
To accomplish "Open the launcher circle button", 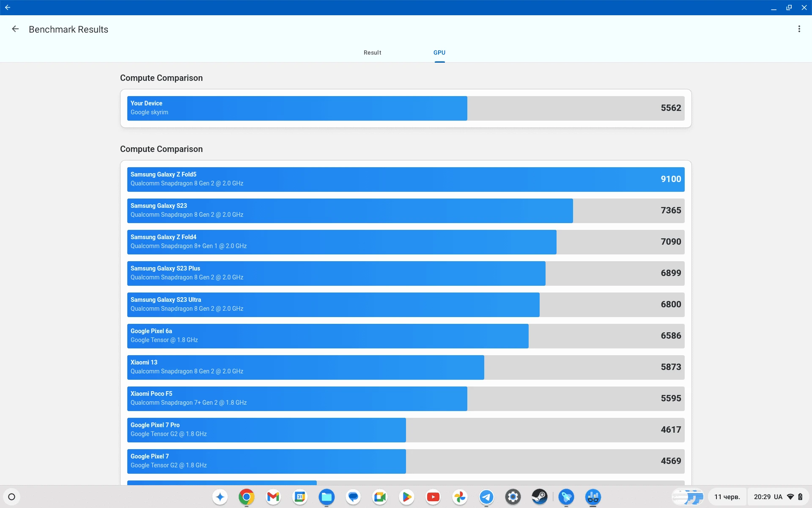I will pyautogui.click(x=12, y=497).
